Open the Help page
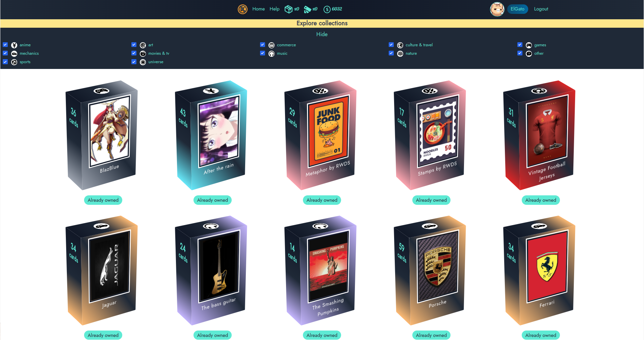Screen dimensions: 644x340 pyautogui.click(x=275, y=9)
